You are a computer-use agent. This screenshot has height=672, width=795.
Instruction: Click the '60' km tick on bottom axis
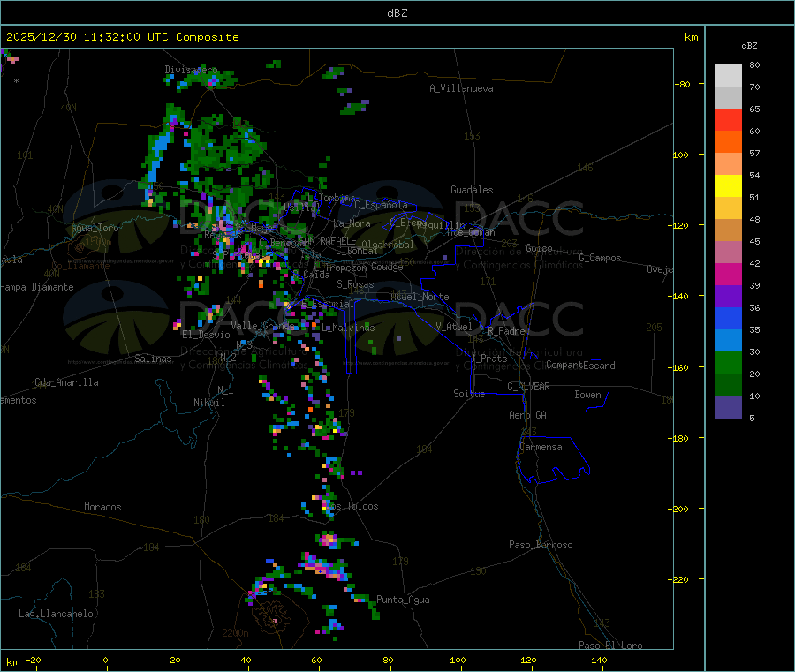tap(316, 660)
